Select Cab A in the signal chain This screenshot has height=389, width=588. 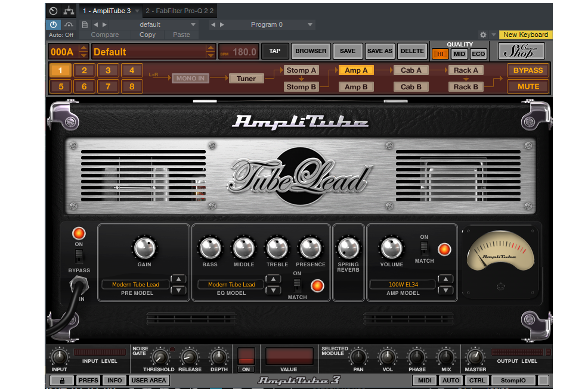click(x=411, y=70)
